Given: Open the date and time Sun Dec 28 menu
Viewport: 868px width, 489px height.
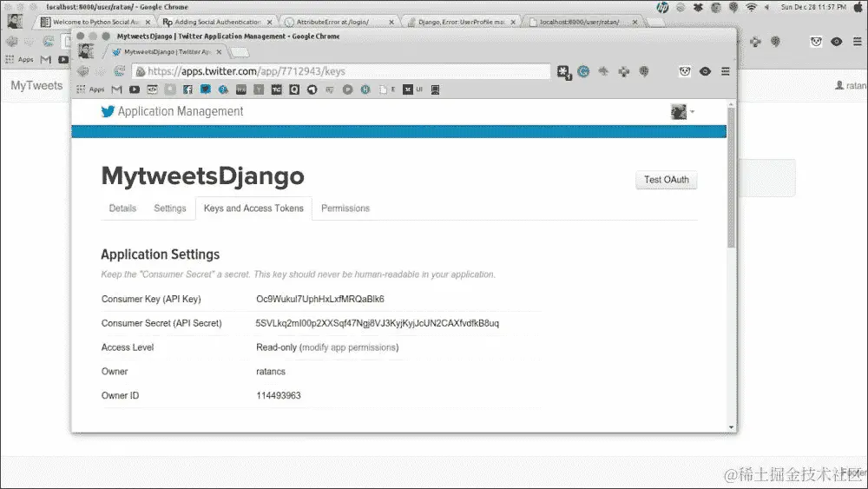Looking at the screenshot, I should [x=813, y=7].
